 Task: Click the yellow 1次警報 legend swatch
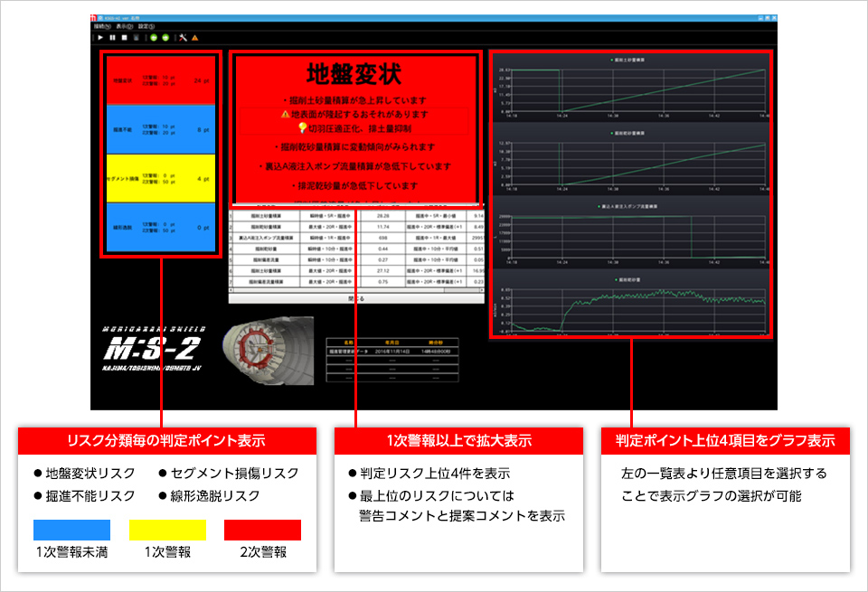tap(168, 530)
